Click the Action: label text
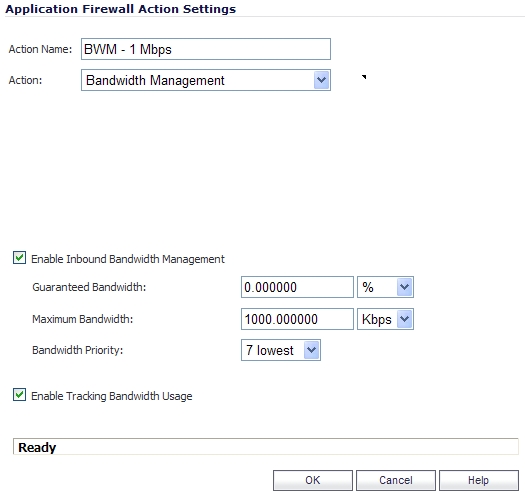 [x=25, y=80]
